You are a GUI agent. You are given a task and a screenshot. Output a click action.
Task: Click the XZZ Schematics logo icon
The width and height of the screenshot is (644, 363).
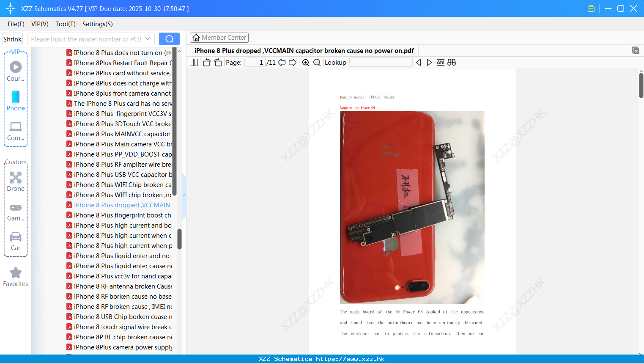[11, 8]
